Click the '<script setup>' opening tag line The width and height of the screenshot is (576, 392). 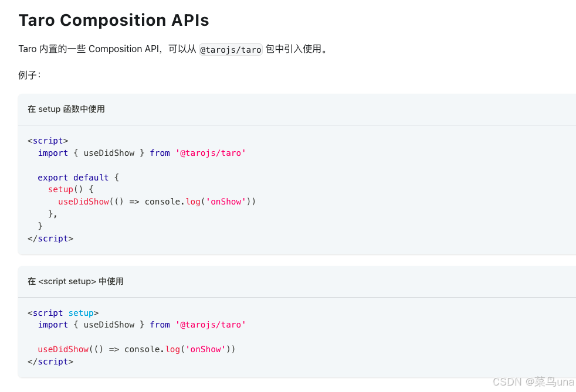coord(63,313)
